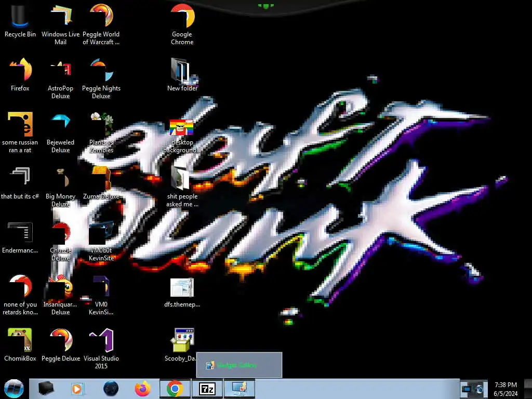The image size is (532, 399).
Task: Select the desktop background image file
Action: point(182,136)
